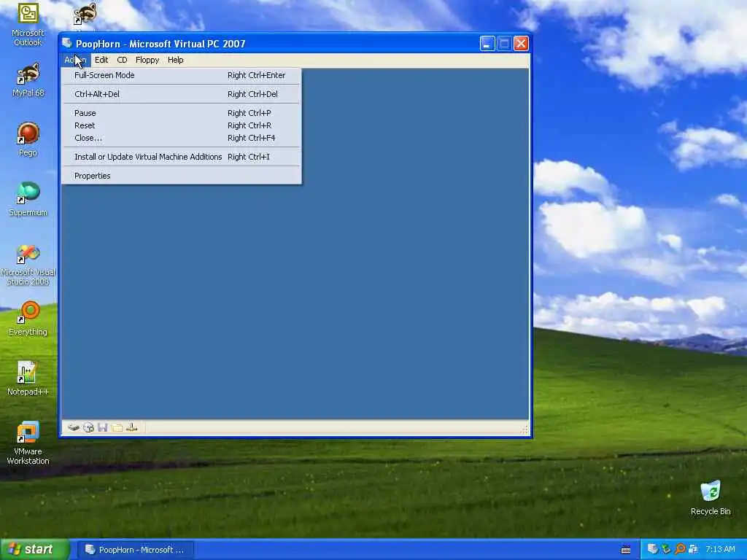Click the PoopHorn window title bar text

pyautogui.click(x=160, y=44)
